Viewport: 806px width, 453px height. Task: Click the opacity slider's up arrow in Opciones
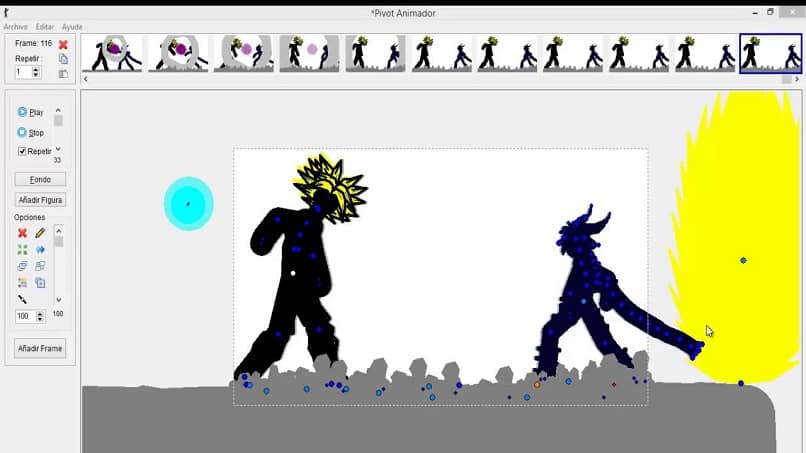tap(59, 230)
